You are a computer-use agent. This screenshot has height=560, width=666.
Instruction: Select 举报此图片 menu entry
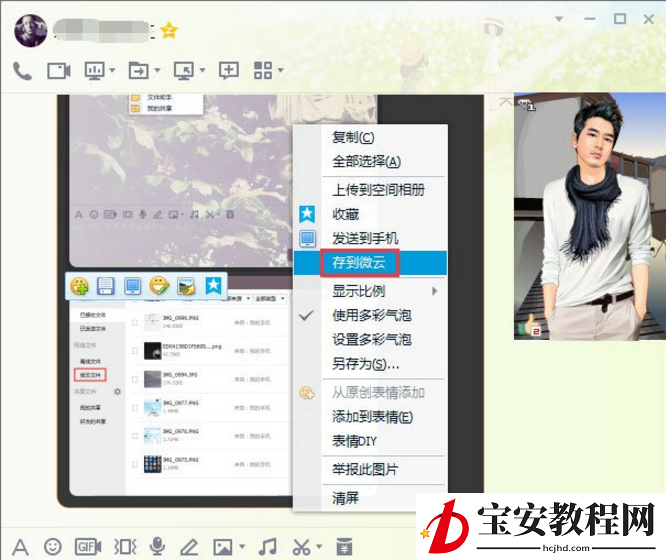(365, 469)
